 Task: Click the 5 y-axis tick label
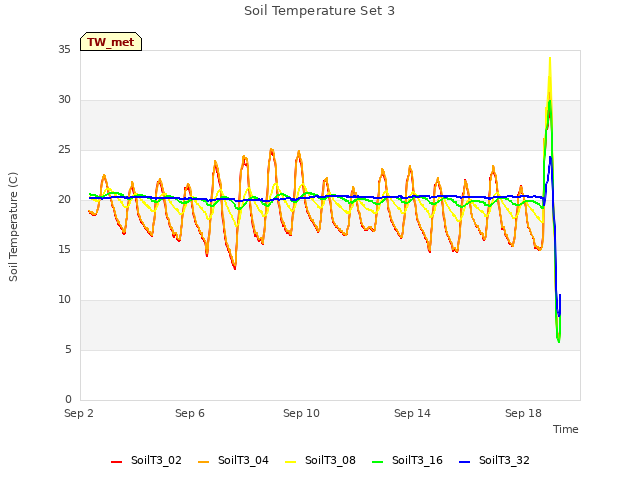click(x=68, y=350)
